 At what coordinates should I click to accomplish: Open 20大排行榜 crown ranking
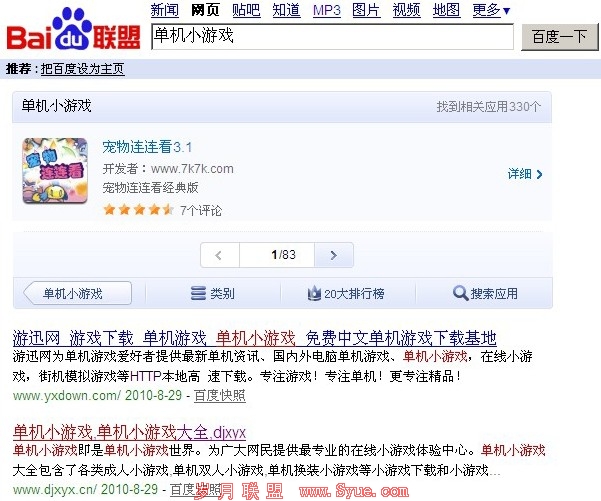click(x=314, y=294)
